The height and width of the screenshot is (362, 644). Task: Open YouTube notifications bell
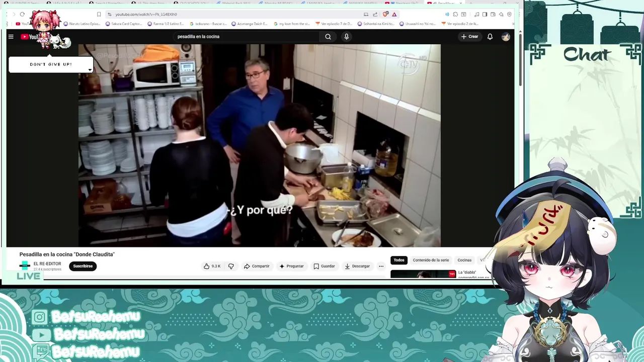point(490,37)
